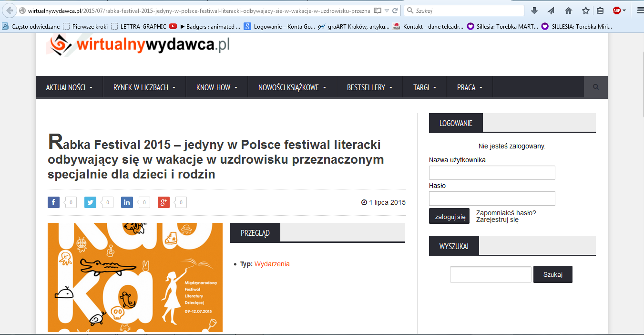Focus the Nazwa użytkownika field
Viewport: 644px width, 335px height.
click(x=492, y=173)
